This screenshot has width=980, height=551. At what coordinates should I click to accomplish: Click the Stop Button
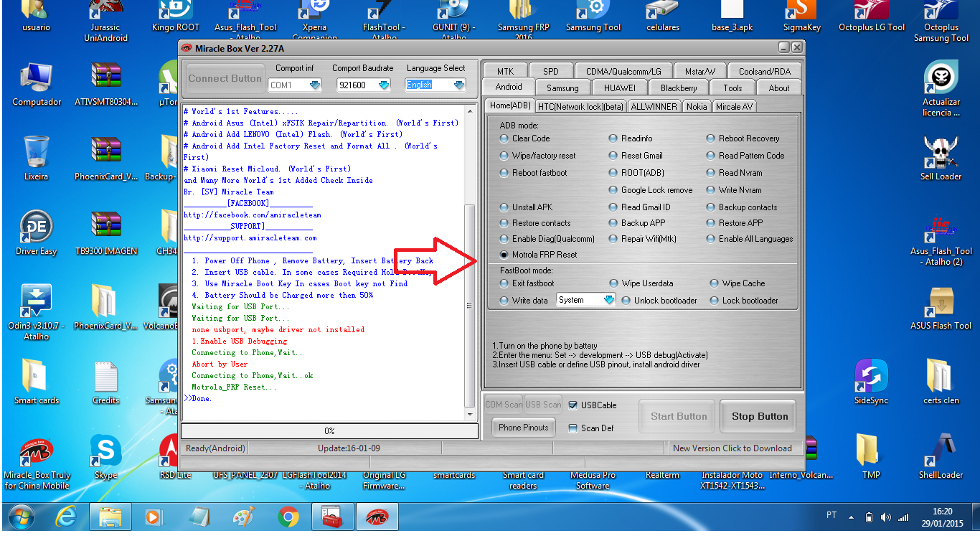point(760,416)
